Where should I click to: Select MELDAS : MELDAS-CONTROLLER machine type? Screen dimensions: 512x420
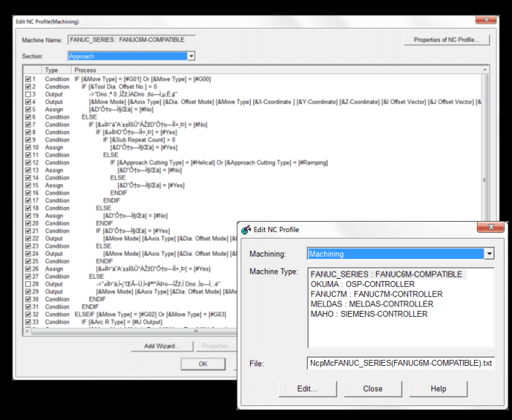click(x=372, y=304)
